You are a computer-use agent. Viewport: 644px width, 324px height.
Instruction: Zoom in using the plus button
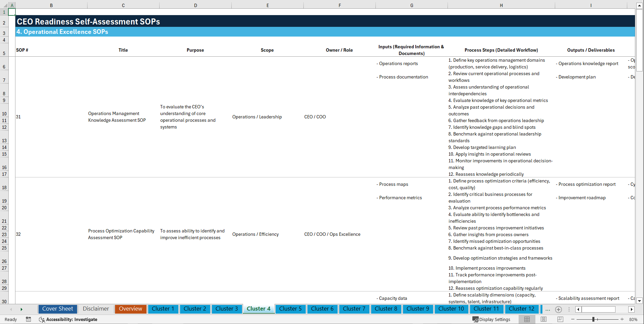(x=623, y=319)
